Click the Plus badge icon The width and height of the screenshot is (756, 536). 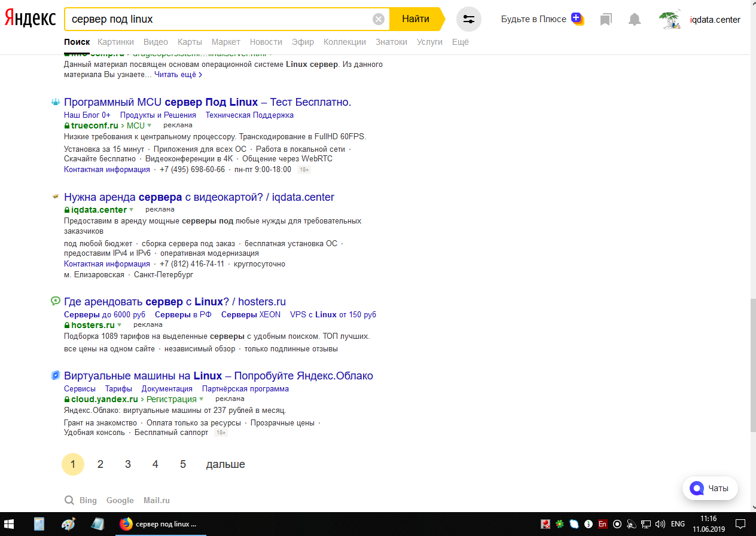click(577, 19)
